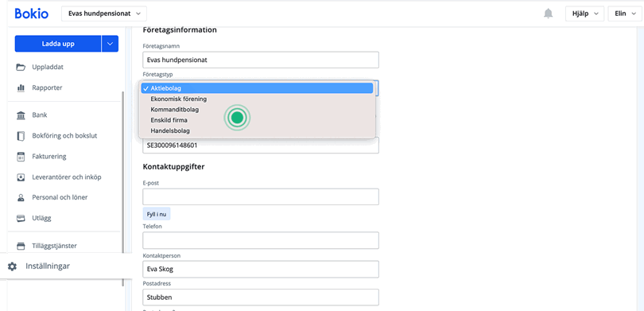This screenshot has height=311, width=644.
Task: Click the Inställningar gear icon
Action: tap(12, 266)
